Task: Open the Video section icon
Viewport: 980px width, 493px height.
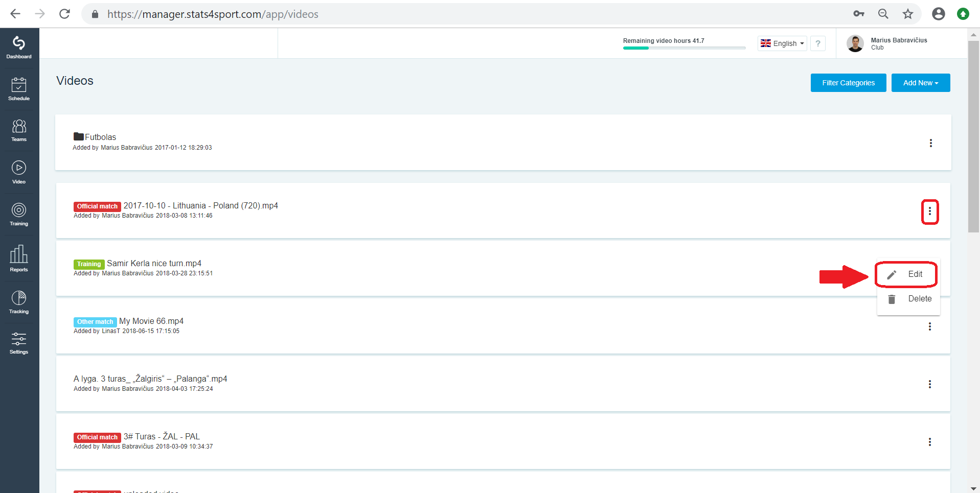Action: click(19, 173)
